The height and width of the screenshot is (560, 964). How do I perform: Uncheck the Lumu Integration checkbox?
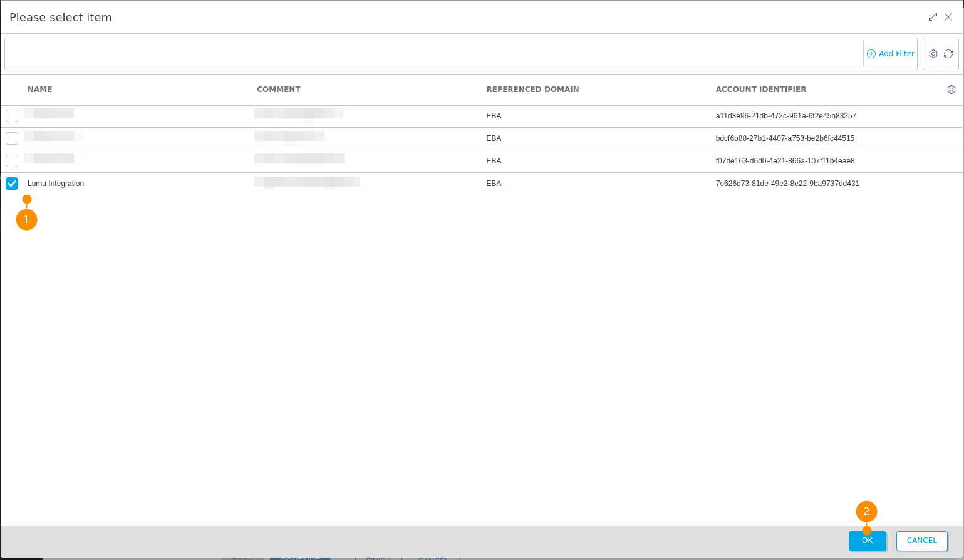pos(12,184)
